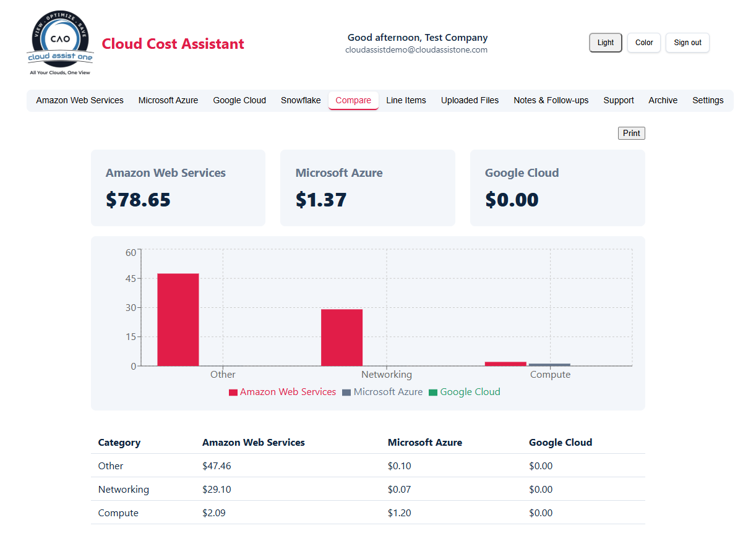This screenshot has width=756, height=536.
Task: Click the red AWS bar for Networking
Action: 341,338
